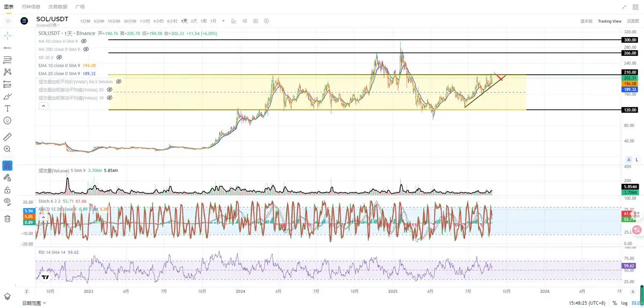
Task: Select the crosshair cursor tool
Action: point(8,36)
